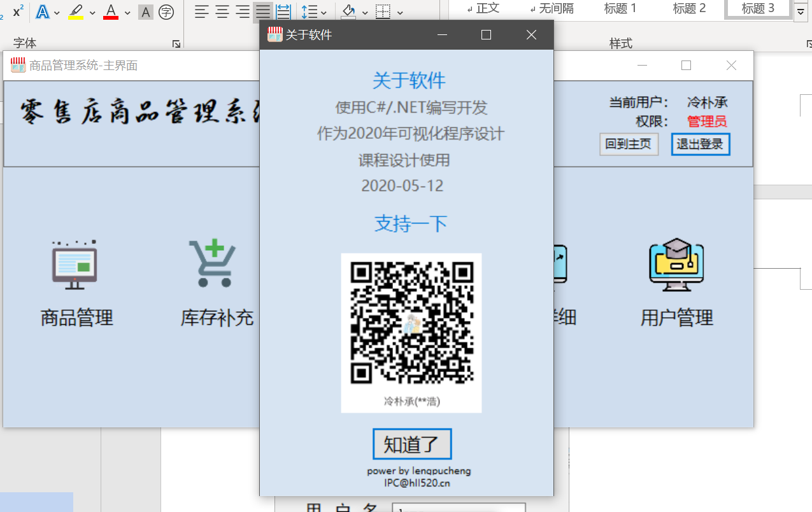This screenshot has width=812, height=512.
Task: Click the shading paint bucket icon
Action: coord(349,11)
